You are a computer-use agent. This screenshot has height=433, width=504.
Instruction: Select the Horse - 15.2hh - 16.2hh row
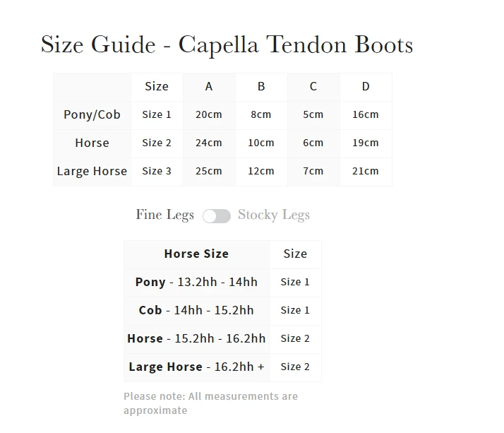pos(196,338)
